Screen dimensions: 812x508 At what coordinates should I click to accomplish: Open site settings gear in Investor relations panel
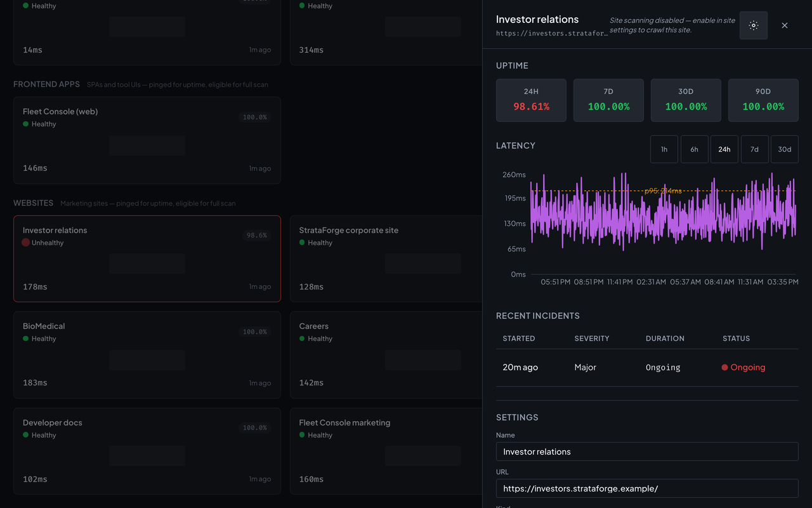754,25
